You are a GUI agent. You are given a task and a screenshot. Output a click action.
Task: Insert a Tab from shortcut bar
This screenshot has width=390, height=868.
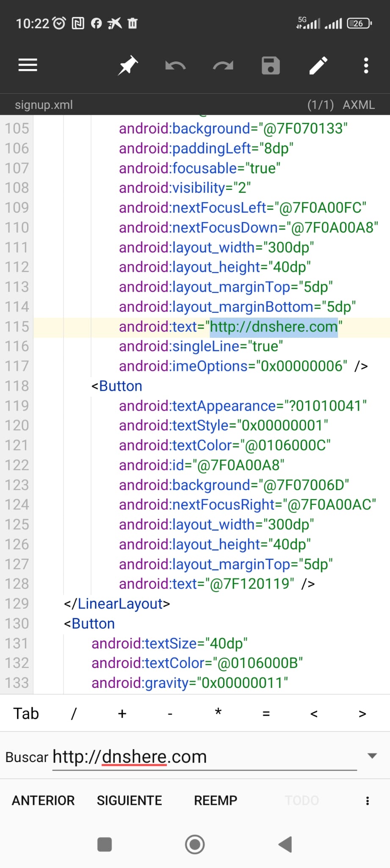pyautogui.click(x=26, y=714)
